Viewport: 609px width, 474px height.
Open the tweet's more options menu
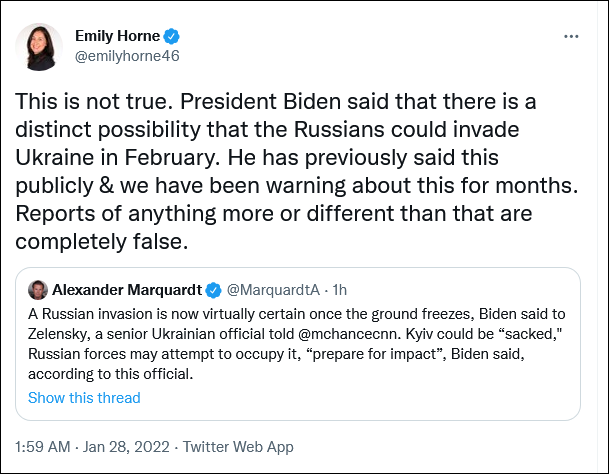[571, 36]
